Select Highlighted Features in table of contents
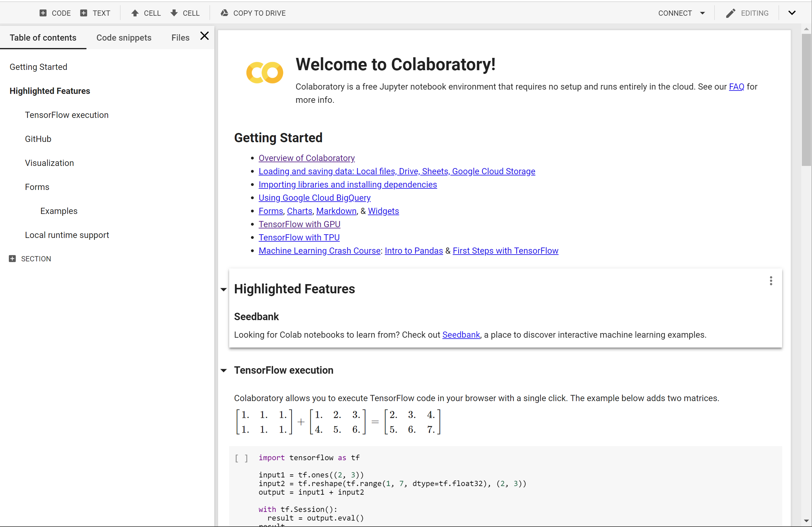This screenshot has height=527, width=812. click(x=50, y=91)
